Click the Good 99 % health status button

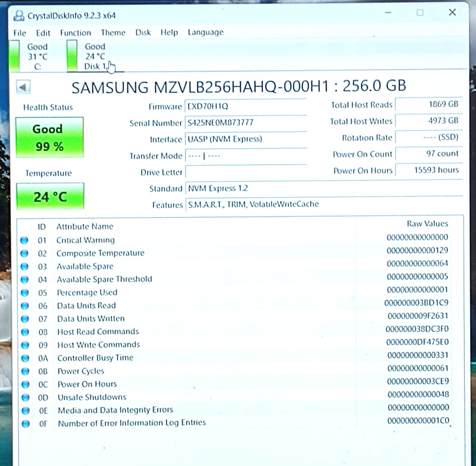click(x=49, y=137)
